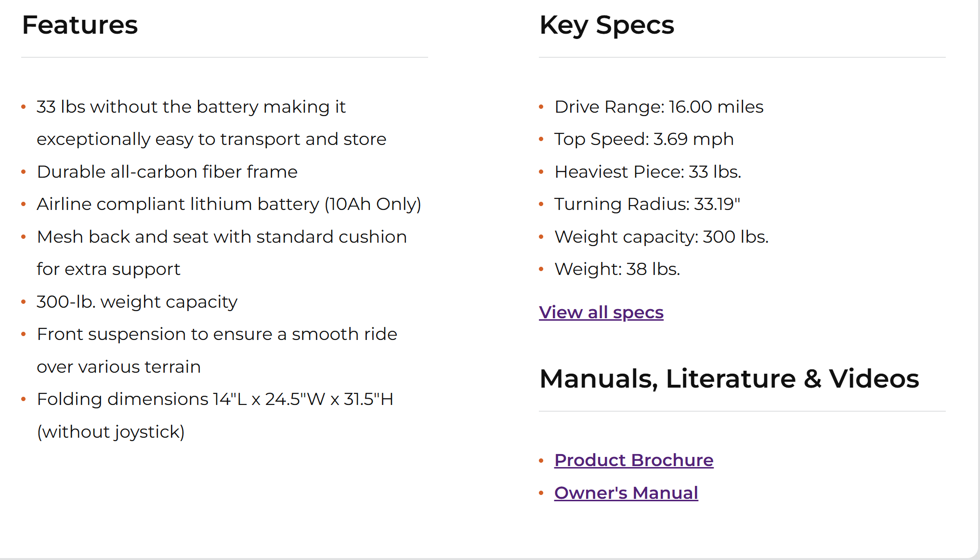Click the Front suspension feature text
Image resolution: width=980 pixels, height=560 pixels.
217,334
